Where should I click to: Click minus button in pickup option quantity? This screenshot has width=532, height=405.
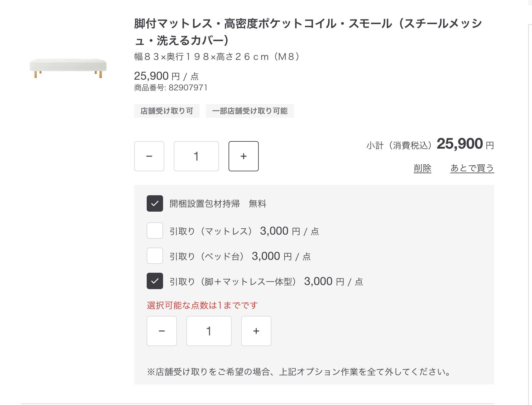tap(162, 331)
